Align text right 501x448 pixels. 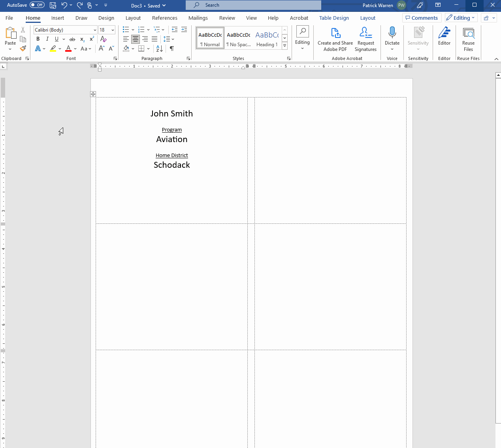pyautogui.click(x=145, y=39)
